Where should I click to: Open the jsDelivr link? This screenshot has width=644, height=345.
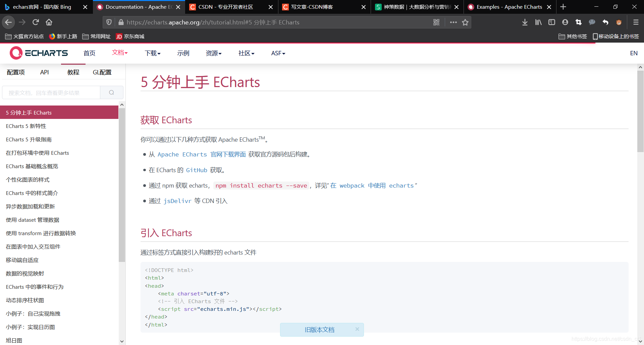(x=177, y=201)
